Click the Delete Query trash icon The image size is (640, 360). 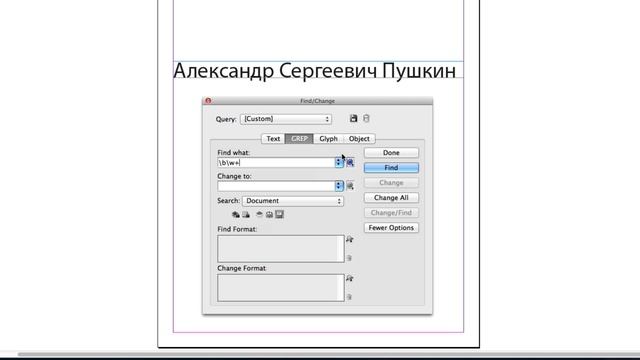click(366, 118)
